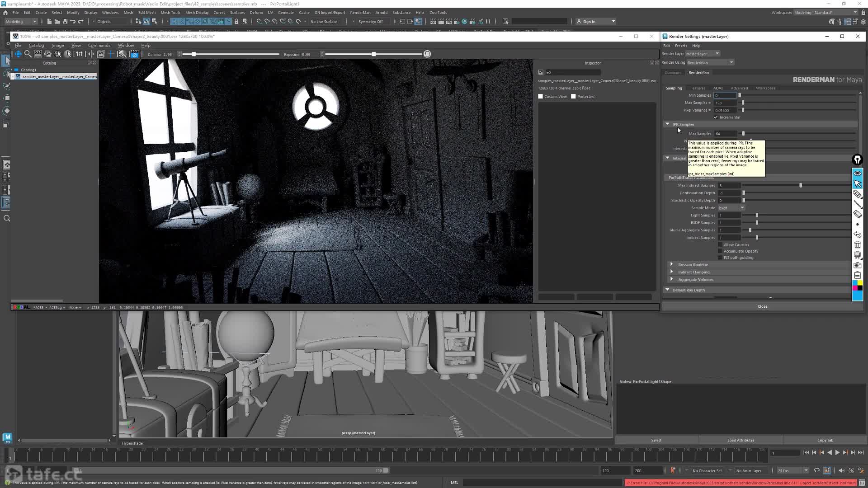Open the Render Layer masterLayer dropdown
868x488 pixels.
tap(703, 54)
